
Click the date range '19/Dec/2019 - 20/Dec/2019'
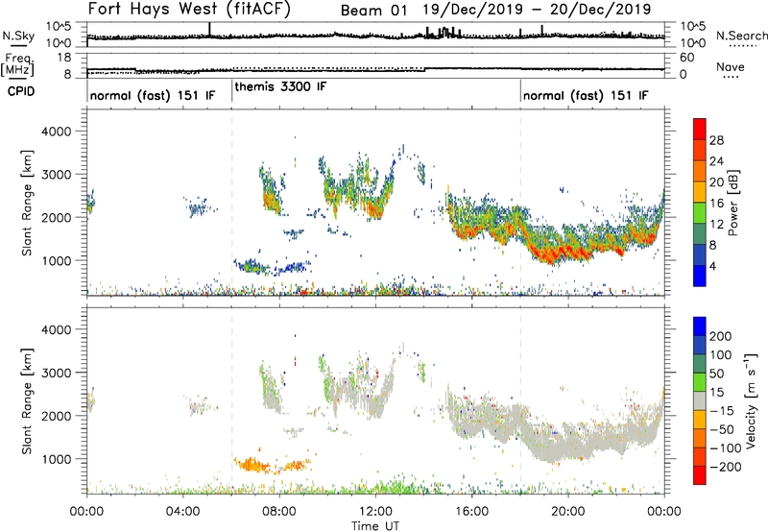coord(537,10)
